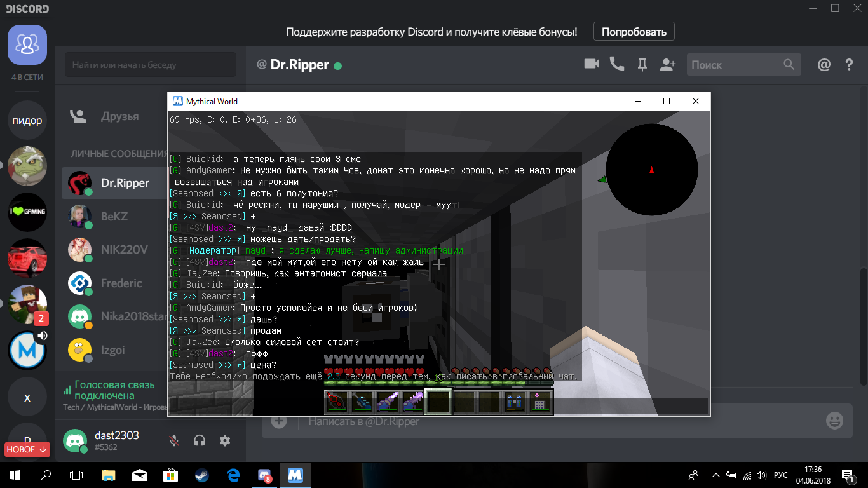
Task: Open the Dr.Ripper direct message
Action: point(115,183)
